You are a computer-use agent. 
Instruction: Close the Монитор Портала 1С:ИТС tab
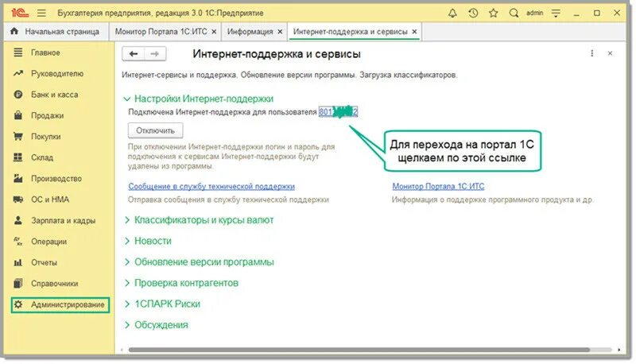coord(214,32)
